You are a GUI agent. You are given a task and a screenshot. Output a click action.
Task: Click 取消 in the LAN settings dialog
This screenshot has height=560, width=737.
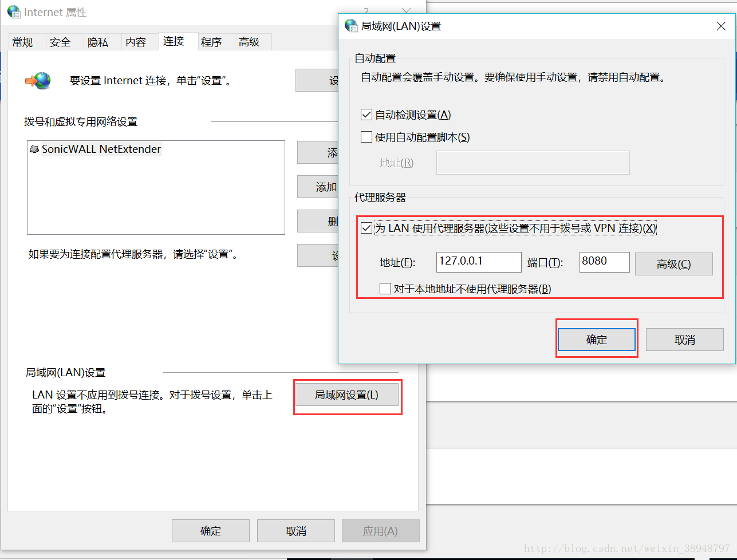tap(684, 339)
